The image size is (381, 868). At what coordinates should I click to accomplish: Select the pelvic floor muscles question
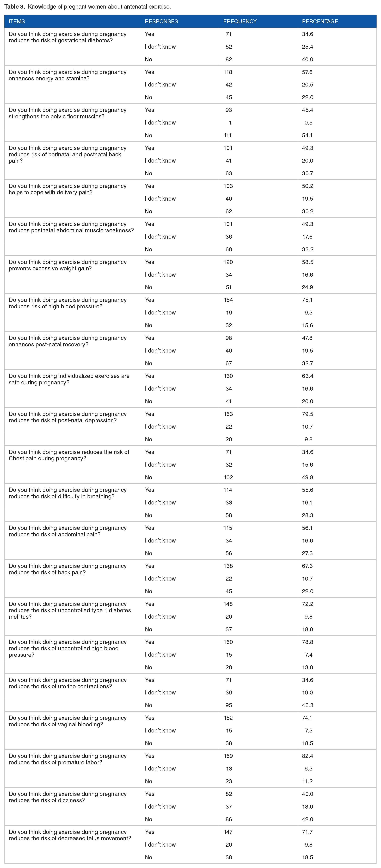[x=67, y=113]
